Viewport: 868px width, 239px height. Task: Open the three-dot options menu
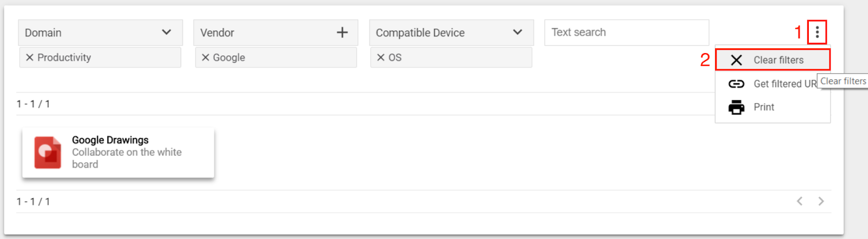pos(817,33)
